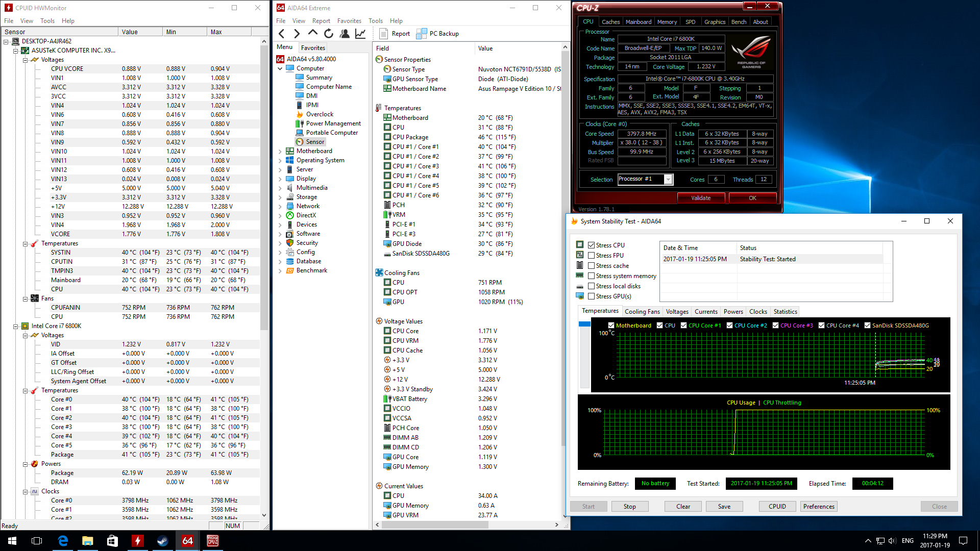Click Value column header in HWMonitor
This screenshot has width=980, height=551.
coord(140,32)
